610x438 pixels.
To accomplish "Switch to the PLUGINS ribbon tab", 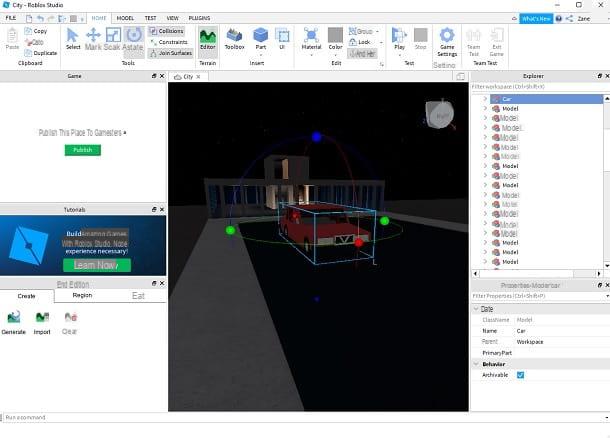I will pyautogui.click(x=199, y=18).
